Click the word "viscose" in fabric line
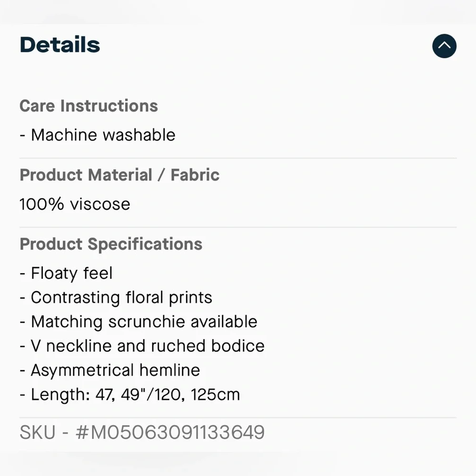Screen dimensions: 476x476 pyautogui.click(x=100, y=204)
